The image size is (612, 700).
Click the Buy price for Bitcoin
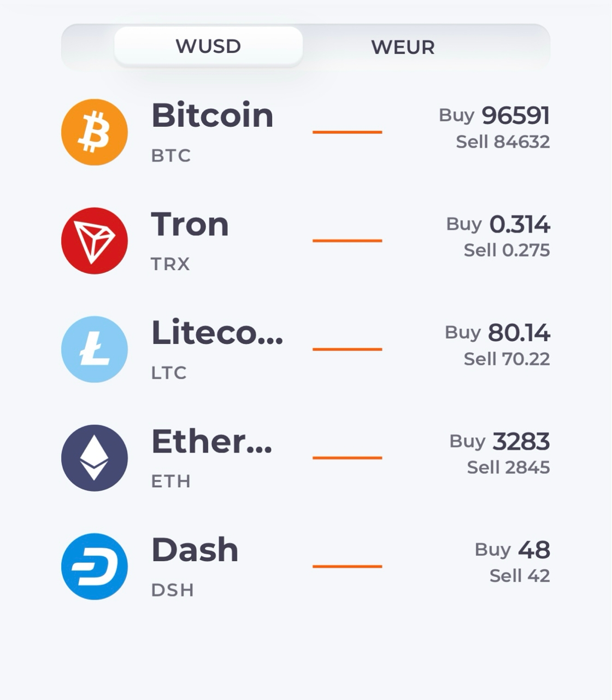(x=495, y=115)
